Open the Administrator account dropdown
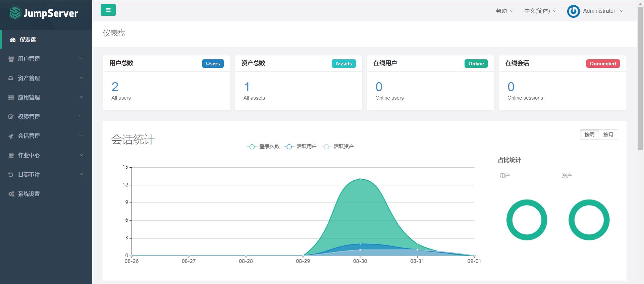The image size is (644, 284). pyautogui.click(x=603, y=11)
